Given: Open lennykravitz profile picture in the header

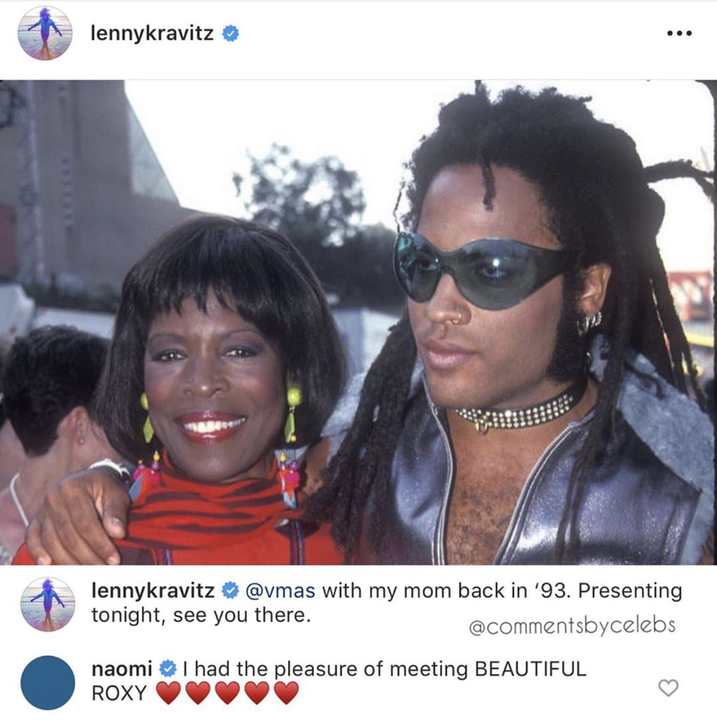Looking at the screenshot, I should pyautogui.click(x=46, y=33).
